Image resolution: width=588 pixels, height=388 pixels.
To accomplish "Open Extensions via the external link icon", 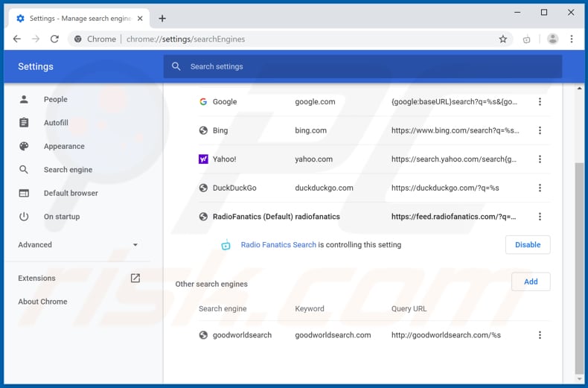I will [135, 278].
